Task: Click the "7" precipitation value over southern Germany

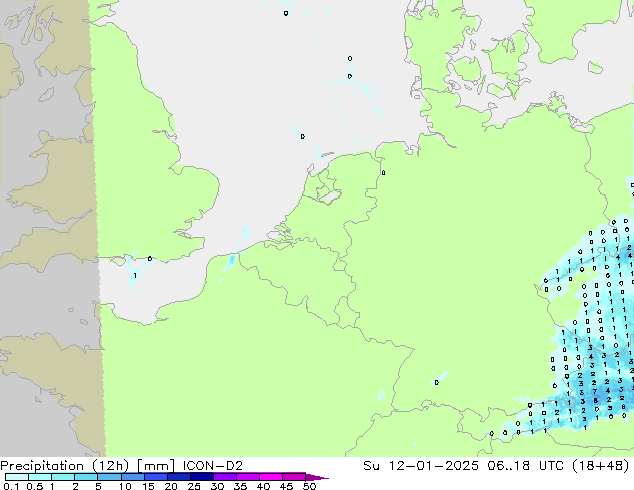Action: coord(595,391)
